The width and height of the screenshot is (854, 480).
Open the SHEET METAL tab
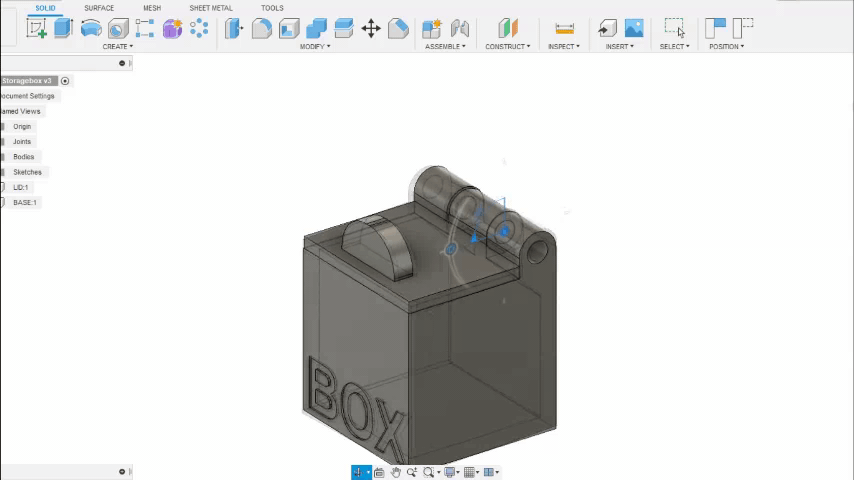coord(211,8)
